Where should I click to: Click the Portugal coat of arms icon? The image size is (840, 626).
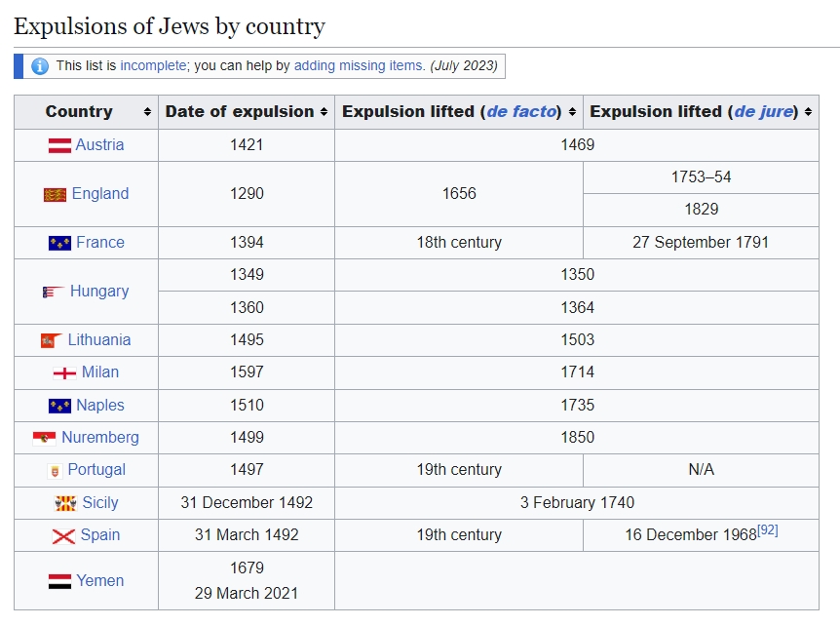[55, 471]
